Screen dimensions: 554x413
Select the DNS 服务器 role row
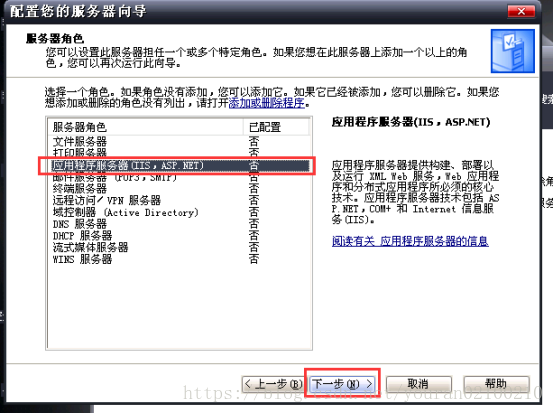179,224
